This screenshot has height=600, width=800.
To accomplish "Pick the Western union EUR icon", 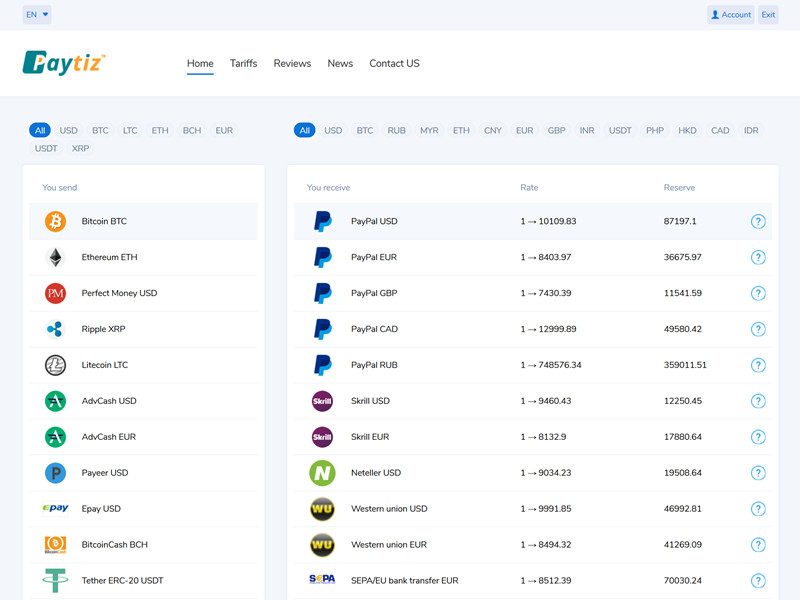I will pos(322,545).
